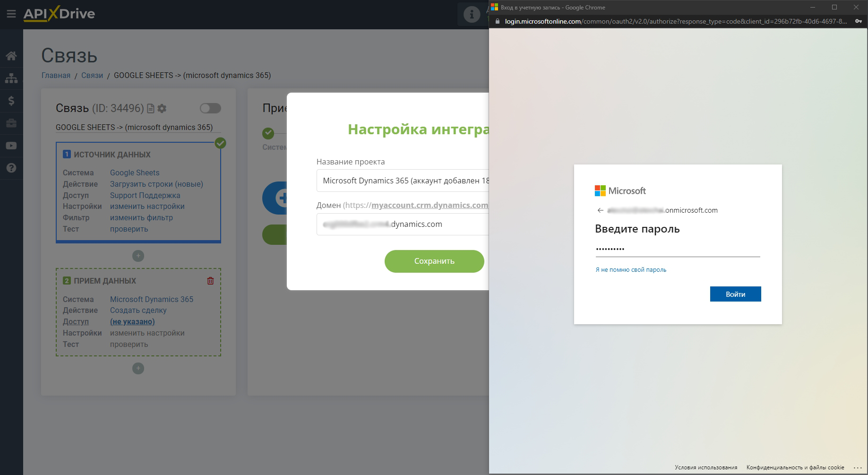Minimize the Chrome sign-in window

[813, 7]
